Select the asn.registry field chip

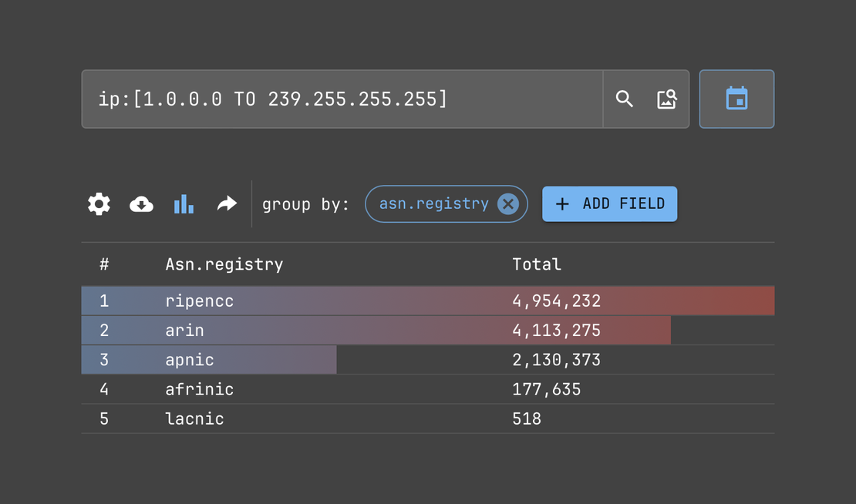[432, 203]
